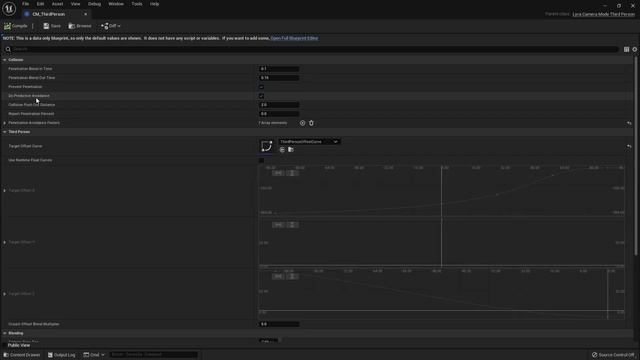Image resolution: width=640 pixels, height=360 pixels.
Task: Click the search magnifier icon
Action: point(8,49)
